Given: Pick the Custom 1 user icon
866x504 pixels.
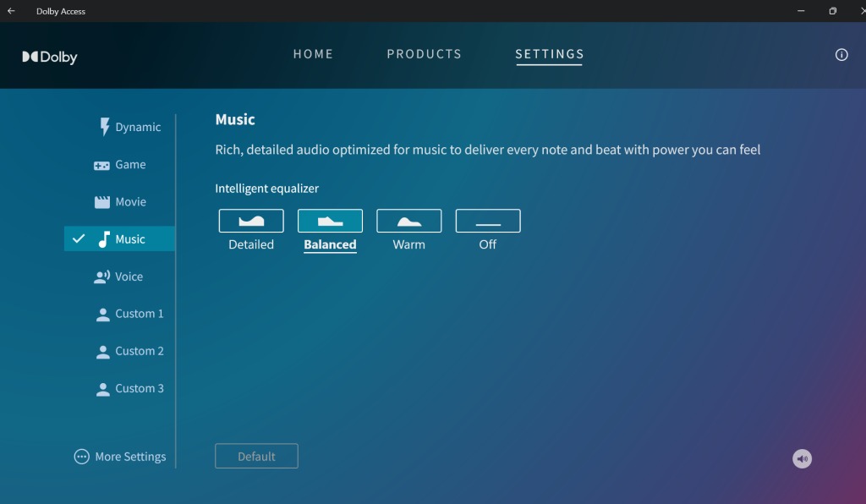Looking at the screenshot, I should tap(102, 315).
